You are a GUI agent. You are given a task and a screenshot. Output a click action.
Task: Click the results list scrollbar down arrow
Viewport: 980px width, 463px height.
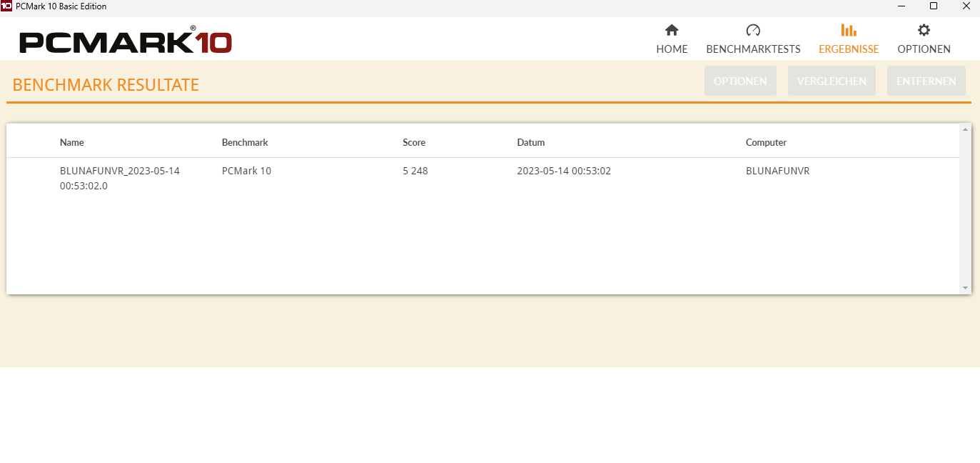[965, 288]
